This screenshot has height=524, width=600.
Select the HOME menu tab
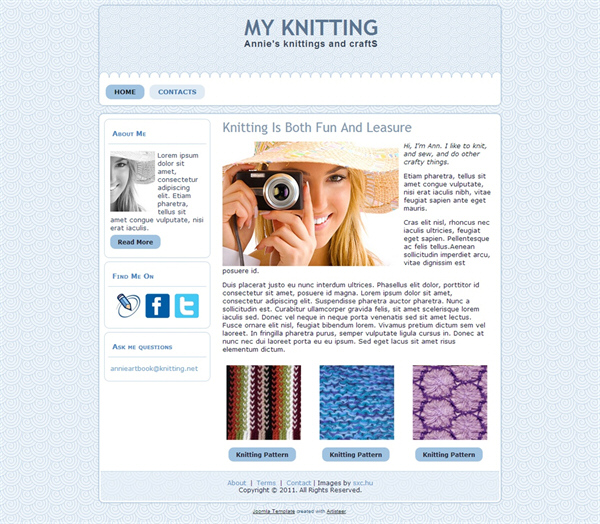pos(125,92)
